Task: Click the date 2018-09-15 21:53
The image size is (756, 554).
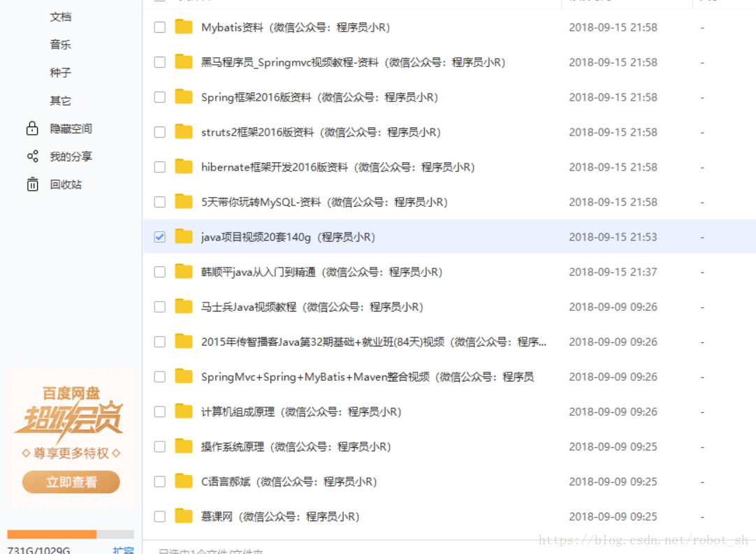Action: pos(613,238)
